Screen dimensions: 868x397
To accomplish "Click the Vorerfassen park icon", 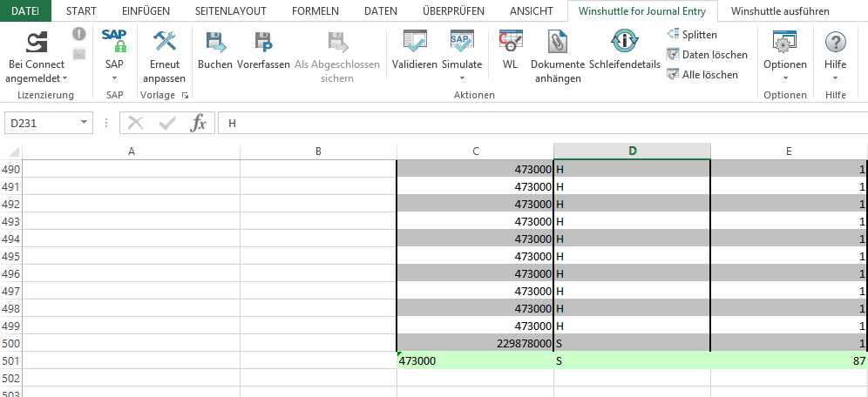I will pos(263,42).
